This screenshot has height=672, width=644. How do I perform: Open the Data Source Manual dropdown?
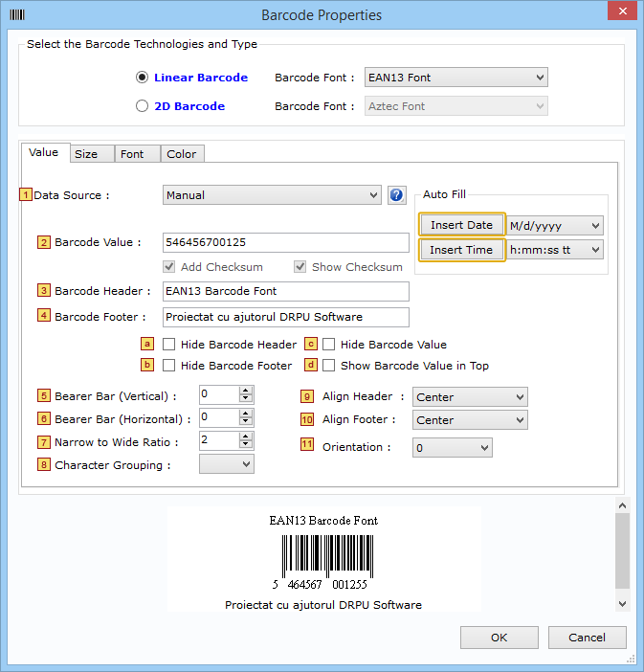(x=272, y=195)
